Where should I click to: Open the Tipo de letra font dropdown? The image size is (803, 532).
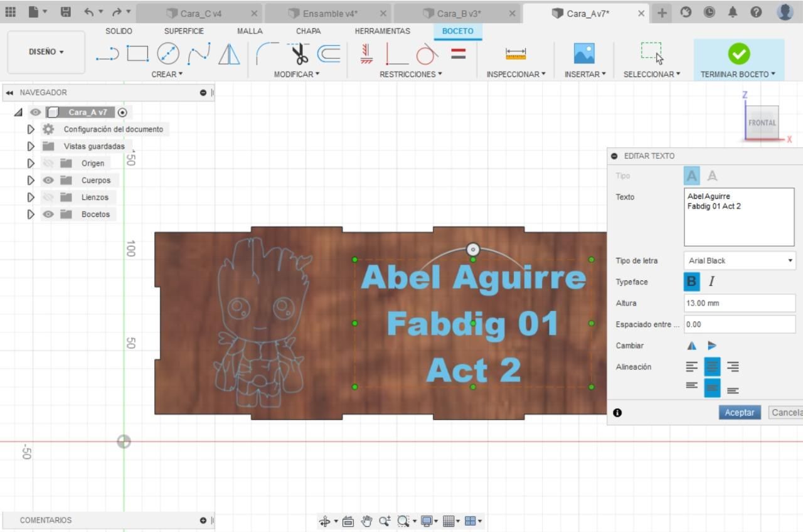[x=740, y=260]
